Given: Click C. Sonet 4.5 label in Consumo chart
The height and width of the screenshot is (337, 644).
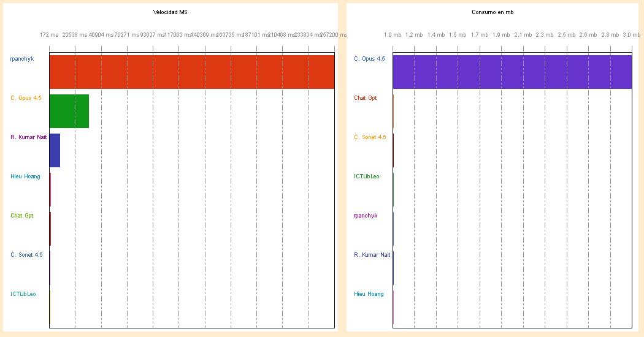Looking at the screenshot, I should 370,137.
